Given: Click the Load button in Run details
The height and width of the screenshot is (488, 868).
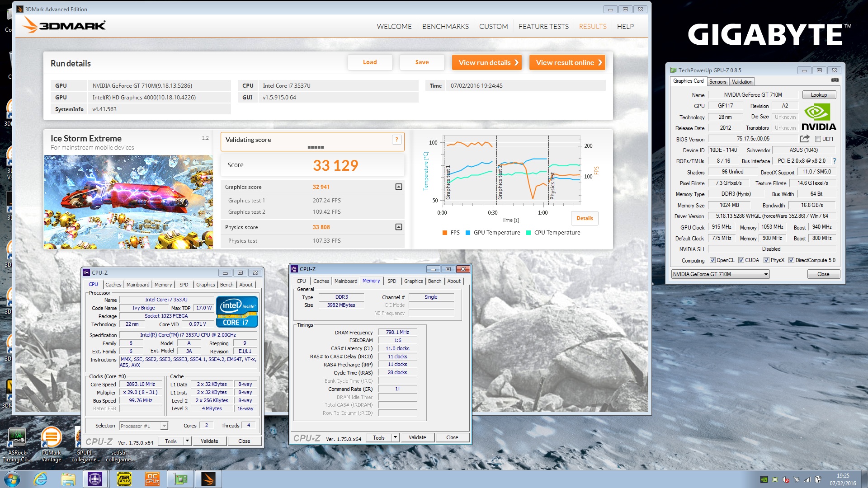Looking at the screenshot, I should [370, 62].
